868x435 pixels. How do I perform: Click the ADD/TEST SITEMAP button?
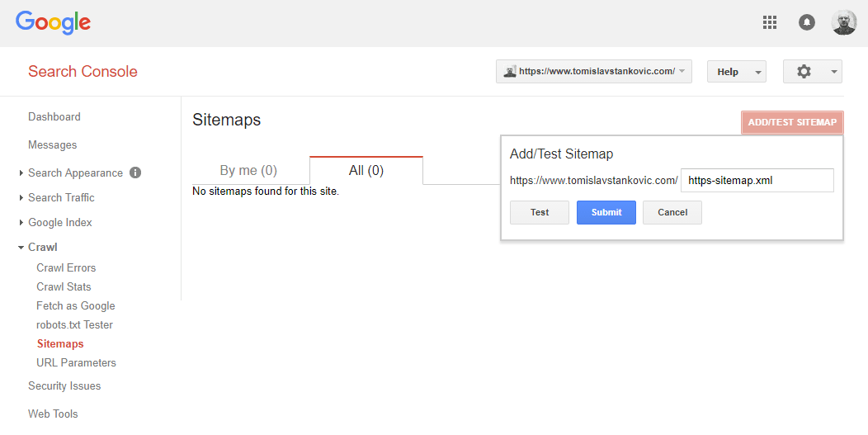pos(792,122)
